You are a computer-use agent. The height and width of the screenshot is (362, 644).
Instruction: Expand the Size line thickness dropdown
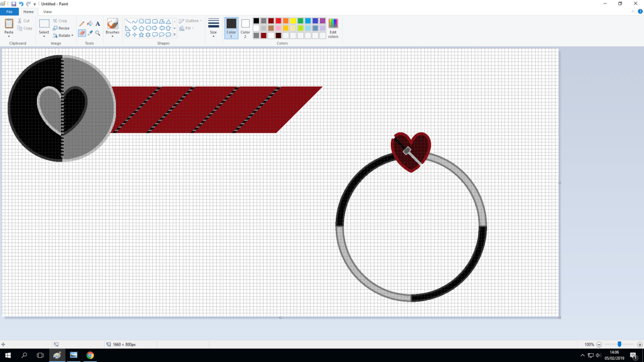(213, 28)
